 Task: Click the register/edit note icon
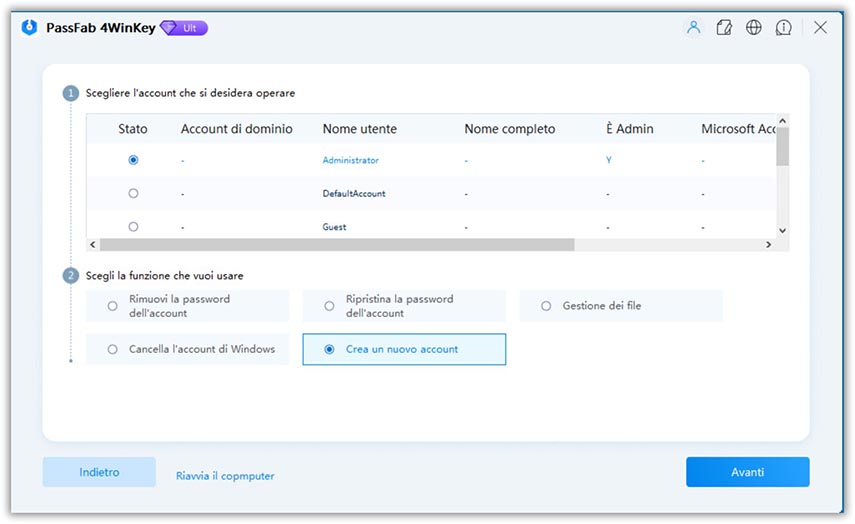click(724, 28)
